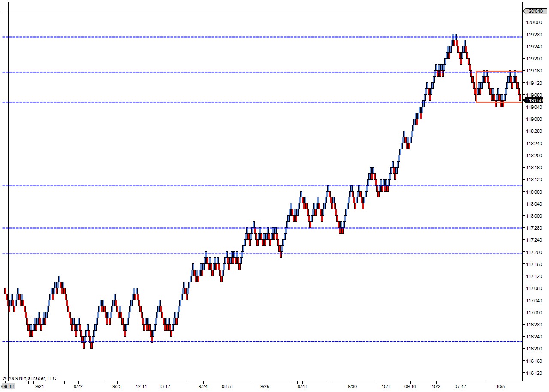Click the 08:51 time label
549x392 pixels.
point(227,386)
